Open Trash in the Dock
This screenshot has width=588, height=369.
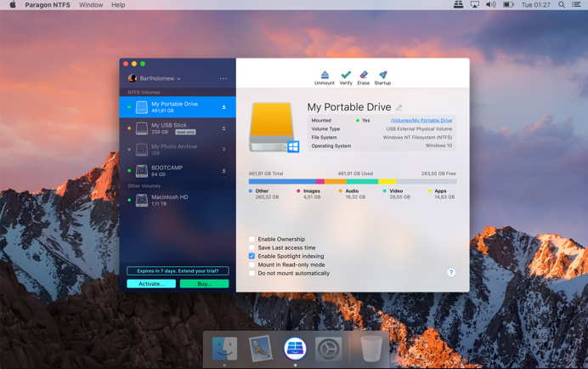[371, 349]
